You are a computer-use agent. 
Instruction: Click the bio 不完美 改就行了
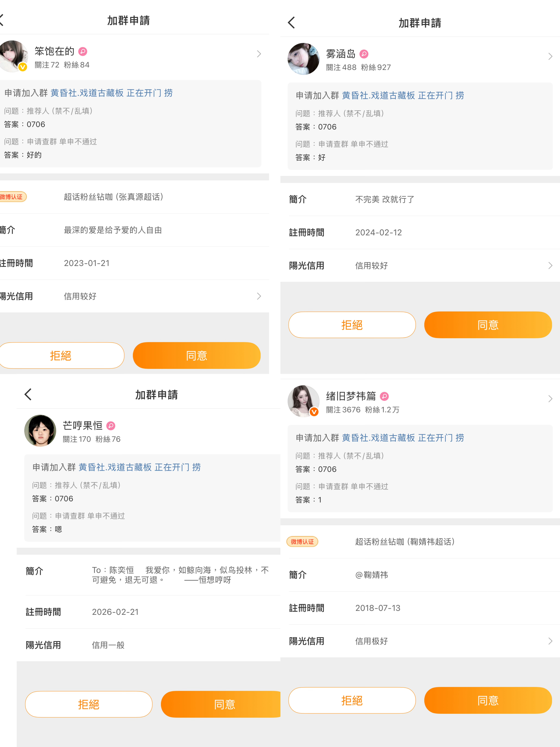[385, 199]
